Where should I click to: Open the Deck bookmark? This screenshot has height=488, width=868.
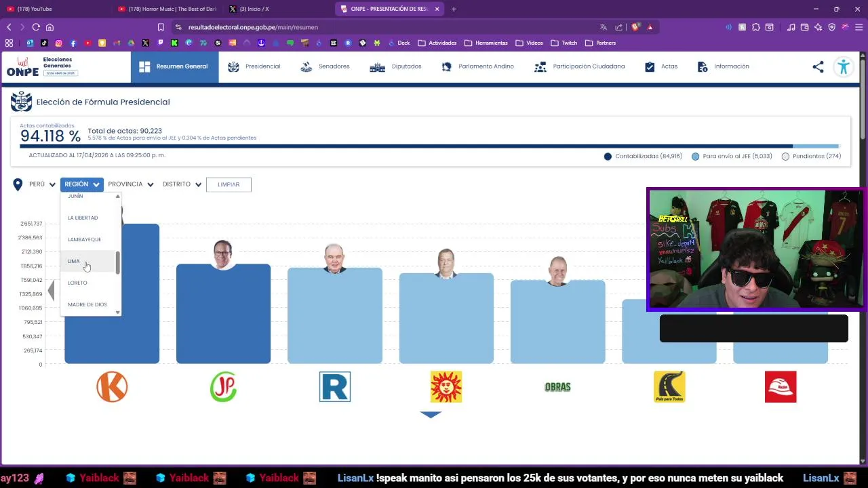[x=399, y=43]
